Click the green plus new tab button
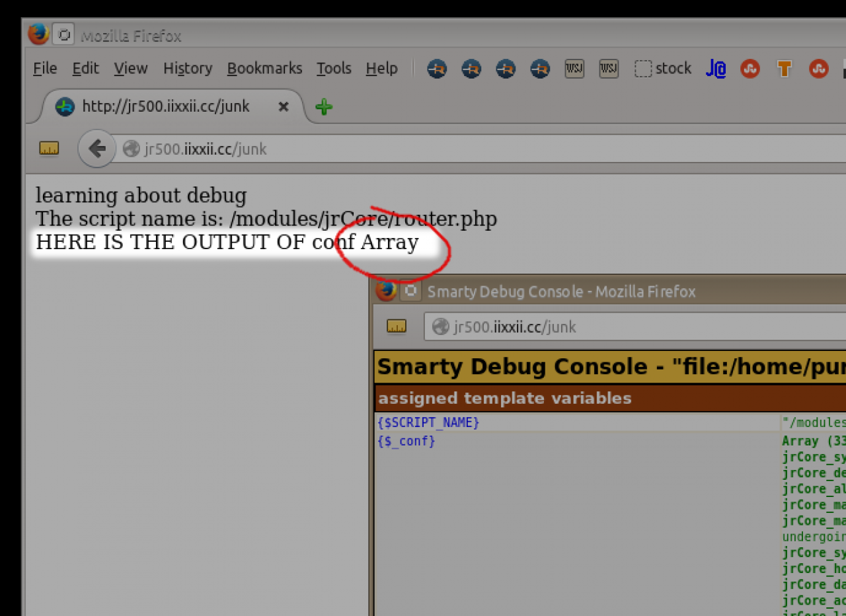Screen dimensions: 846x616 click(x=323, y=106)
